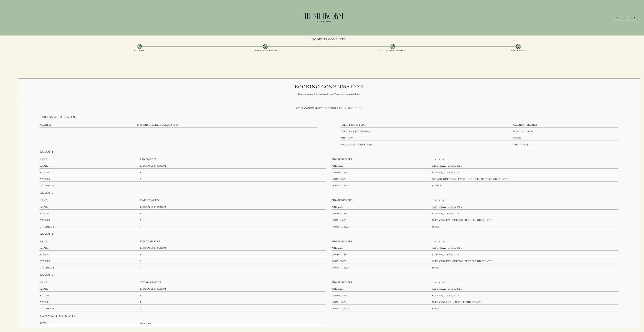
Task: Click the address 2944 3rd Street Boulder
Action: 158,125
